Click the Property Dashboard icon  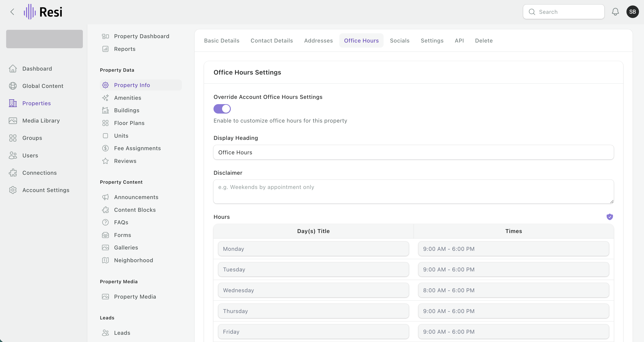105,36
